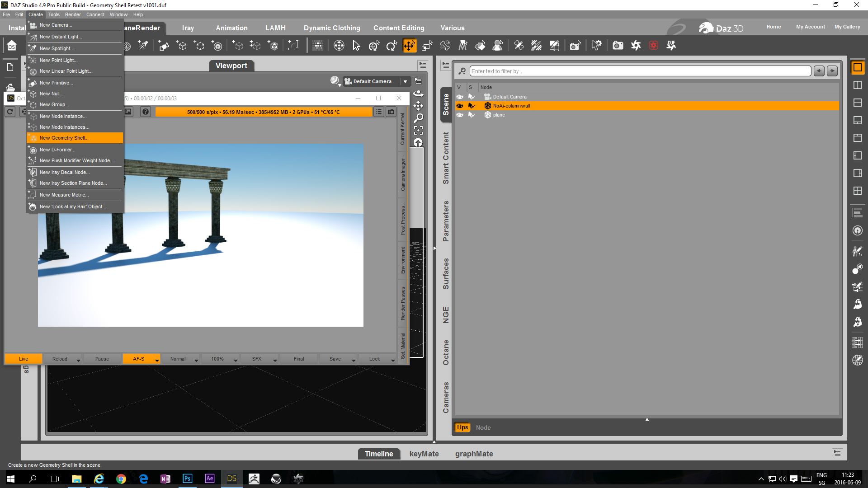Viewport: 868px width, 488px height.
Task: Select the Translate tool in toolbar
Action: click(x=409, y=46)
